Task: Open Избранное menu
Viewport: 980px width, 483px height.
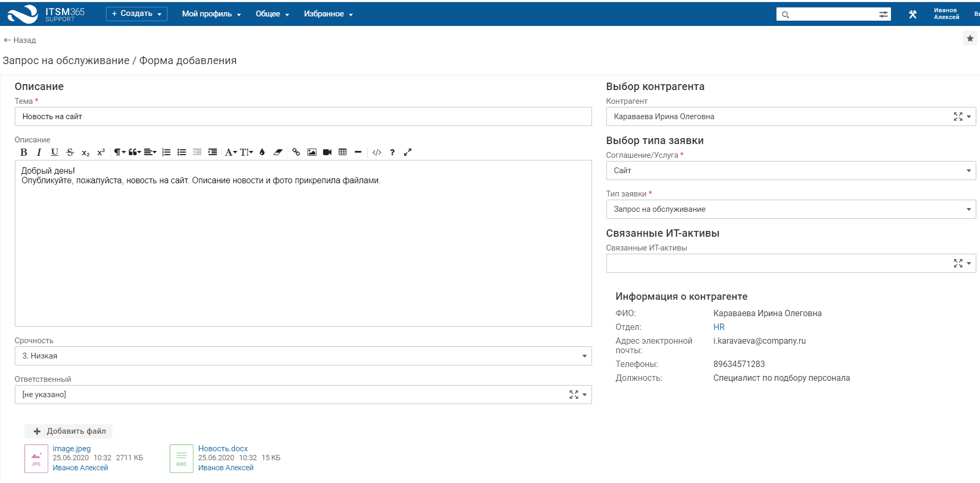Action: (328, 14)
